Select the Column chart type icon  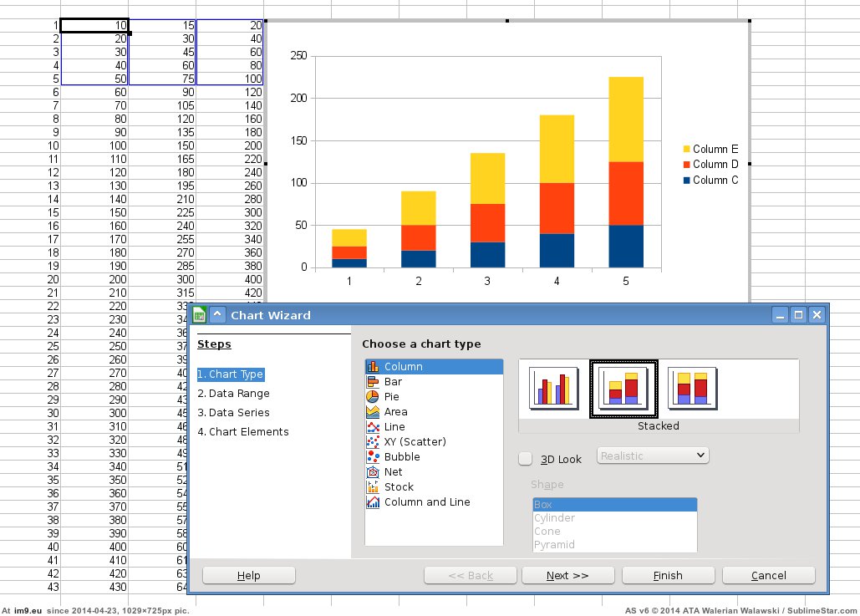[373, 367]
